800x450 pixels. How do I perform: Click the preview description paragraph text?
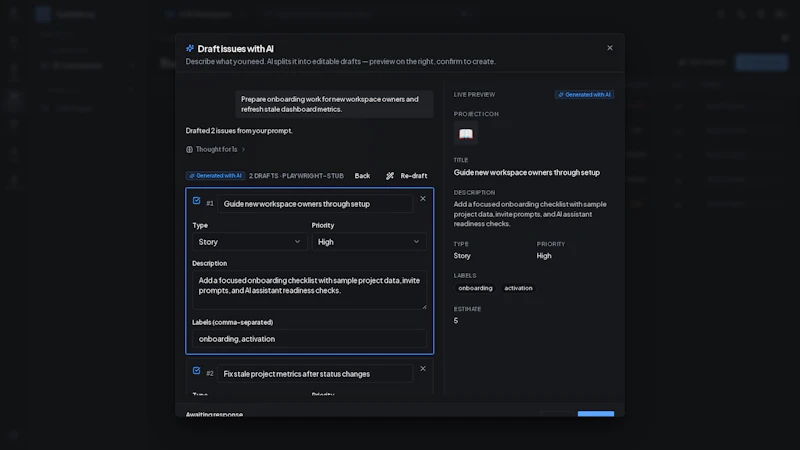click(x=530, y=214)
